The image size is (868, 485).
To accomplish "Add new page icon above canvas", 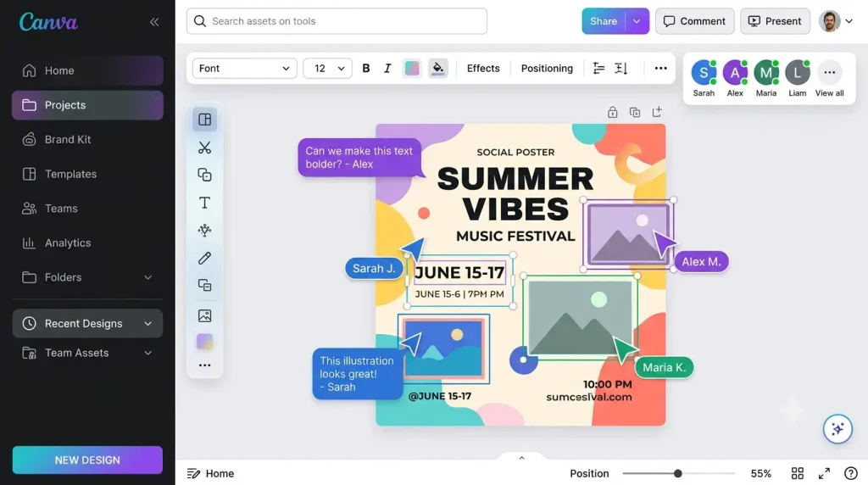I will [657, 113].
